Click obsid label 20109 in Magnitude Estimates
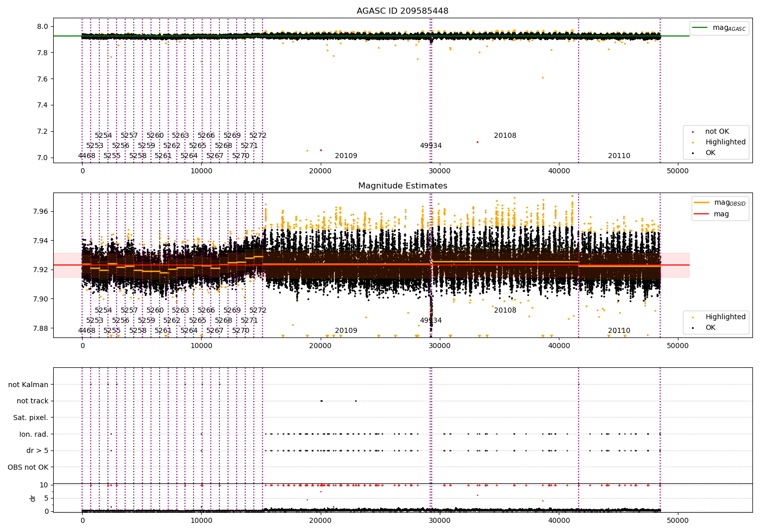 tap(346, 330)
